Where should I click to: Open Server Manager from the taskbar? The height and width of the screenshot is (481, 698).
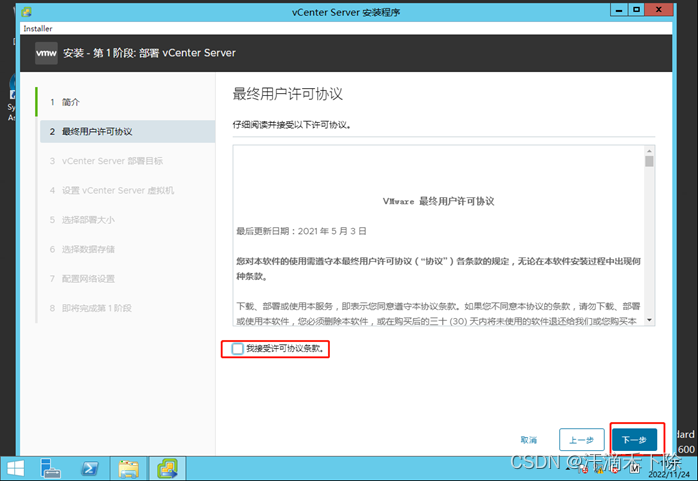point(50,469)
